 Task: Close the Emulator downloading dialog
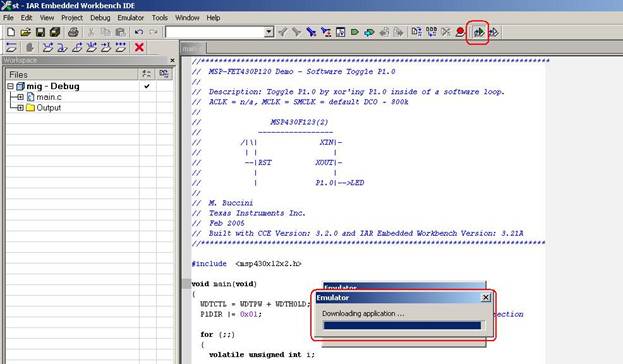click(x=486, y=298)
